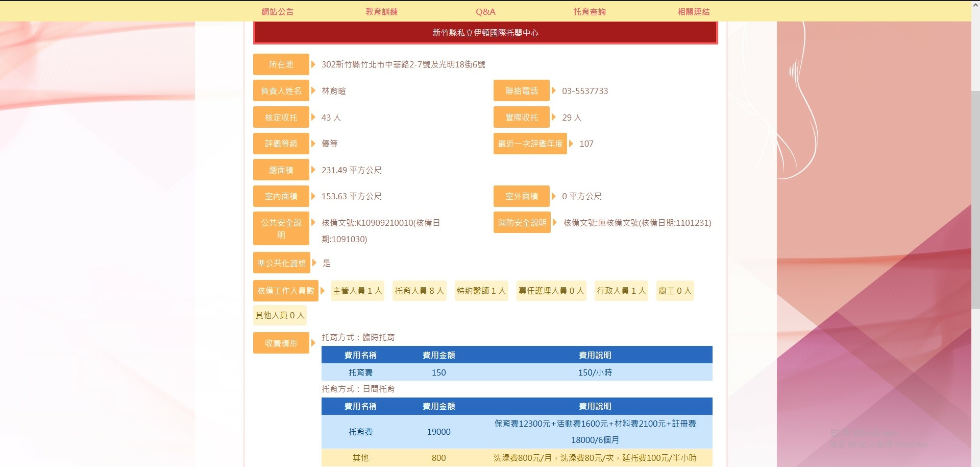Click the 準公共化資格 label
The image size is (980, 467).
pyautogui.click(x=282, y=263)
